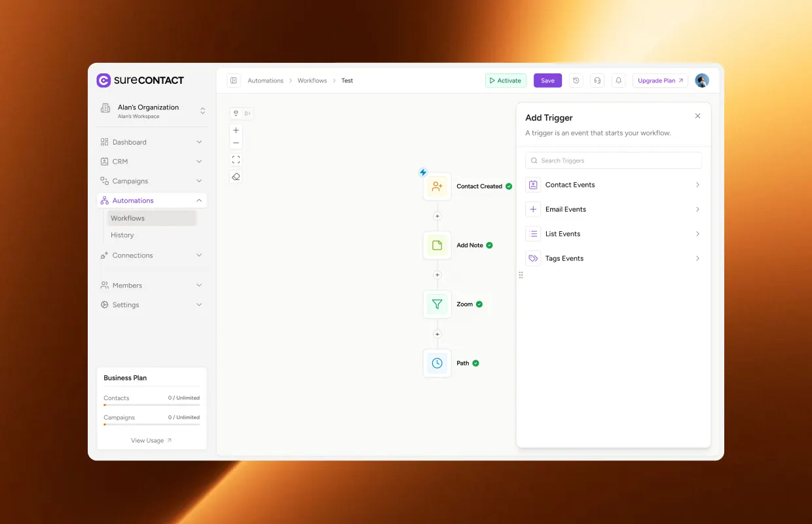
Task: Click the Path node label
Action: click(463, 364)
